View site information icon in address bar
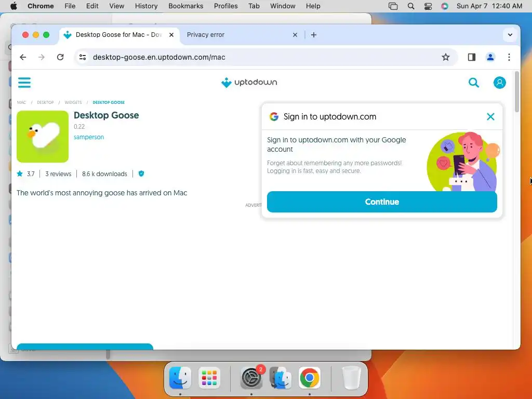Image resolution: width=532 pixels, height=399 pixels. click(x=83, y=57)
